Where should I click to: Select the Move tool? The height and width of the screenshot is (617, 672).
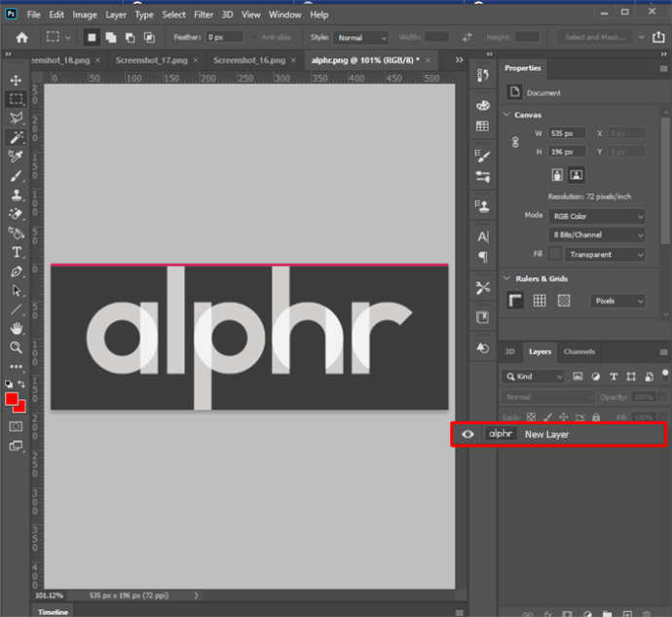click(16, 80)
